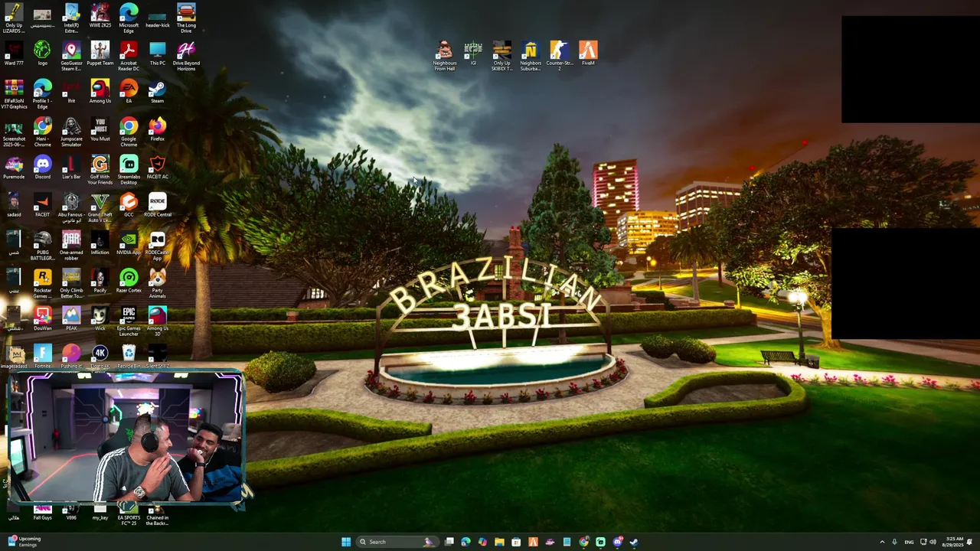Open Counter-Strike 2 shortcut
Screen dimensions: 980x551
pos(559,56)
